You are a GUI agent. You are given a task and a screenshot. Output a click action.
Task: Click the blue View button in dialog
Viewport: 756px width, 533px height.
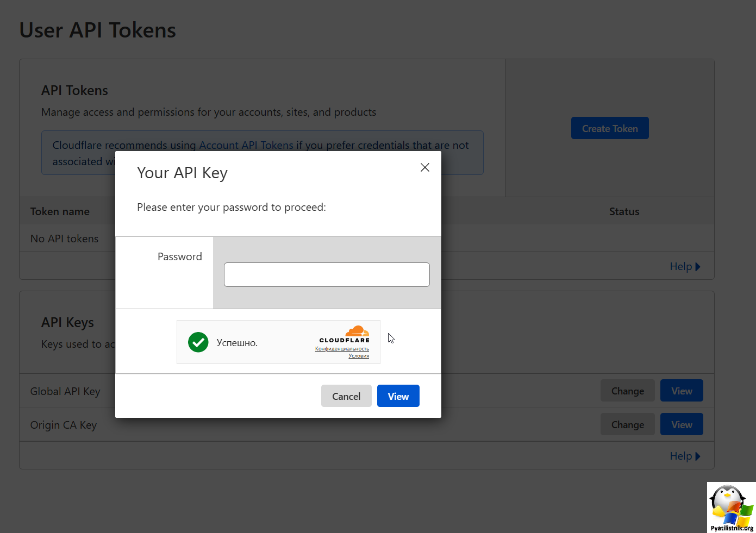click(398, 396)
